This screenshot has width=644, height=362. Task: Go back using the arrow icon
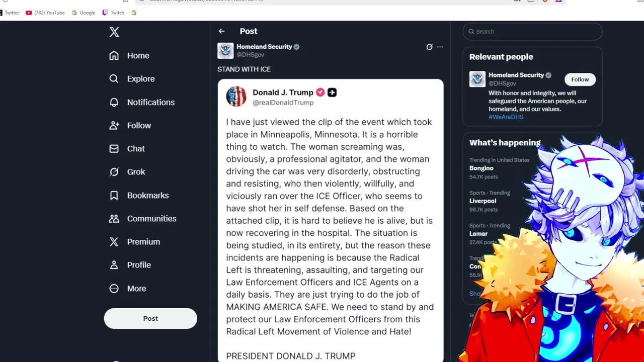221,31
